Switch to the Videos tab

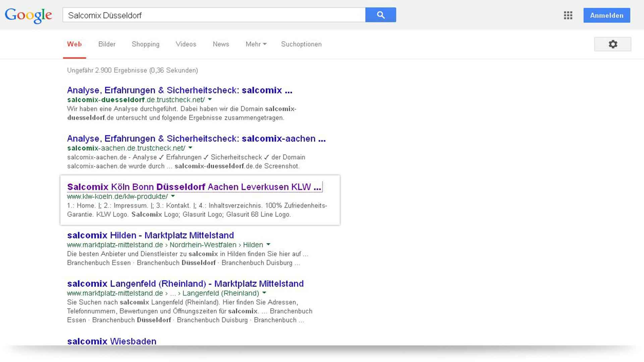pyautogui.click(x=186, y=44)
